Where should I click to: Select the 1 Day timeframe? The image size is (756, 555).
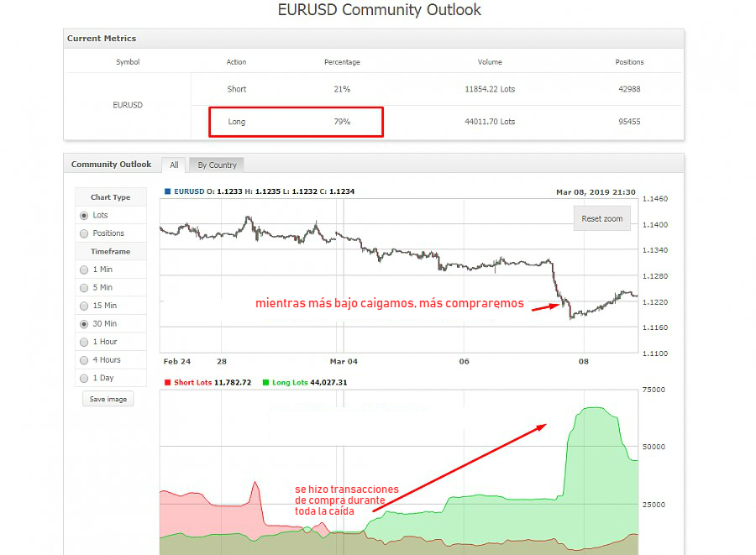click(84, 378)
